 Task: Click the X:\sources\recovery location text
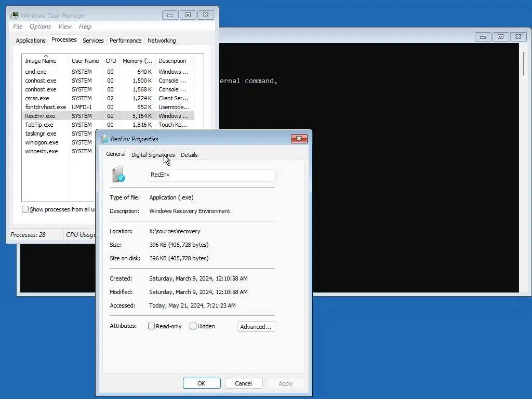[175, 231]
